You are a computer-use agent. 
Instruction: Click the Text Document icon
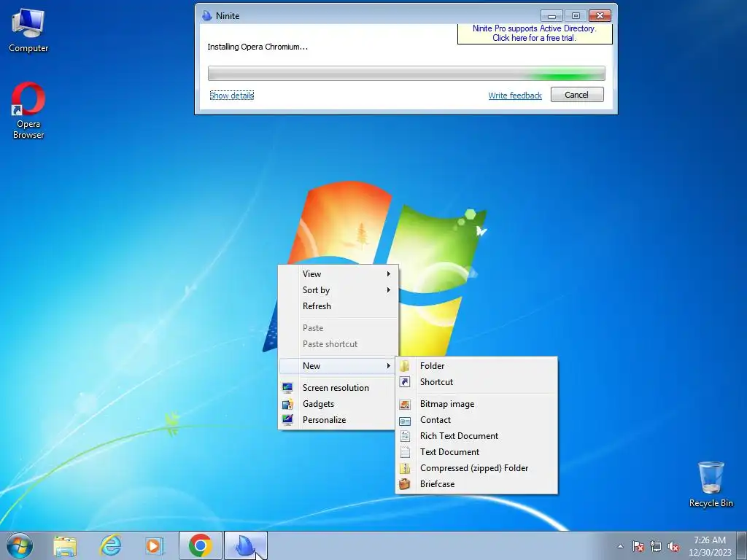pyautogui.click(x=405, y=452)
